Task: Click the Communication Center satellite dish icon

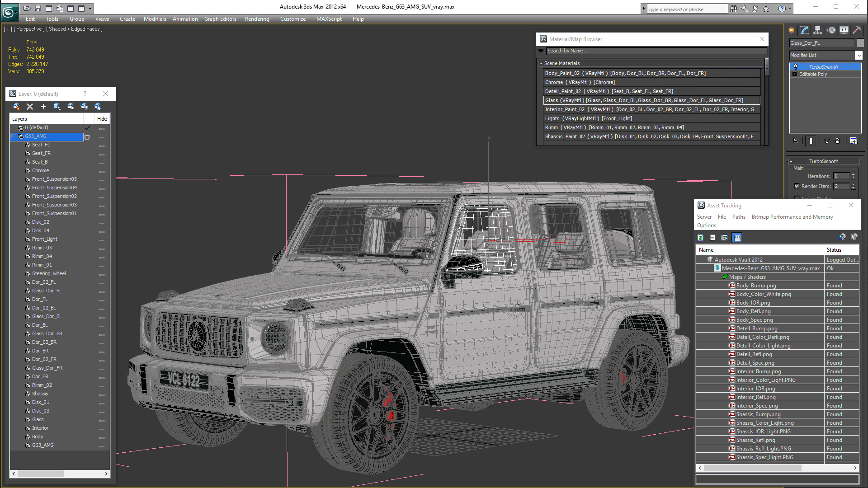Action: coord(755,9)
